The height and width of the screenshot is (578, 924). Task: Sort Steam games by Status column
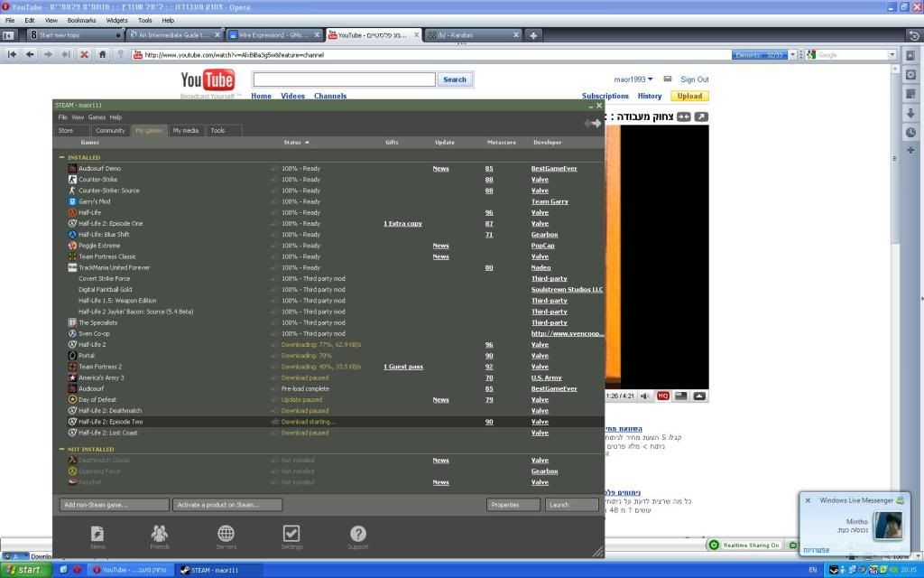coord(296,142)
